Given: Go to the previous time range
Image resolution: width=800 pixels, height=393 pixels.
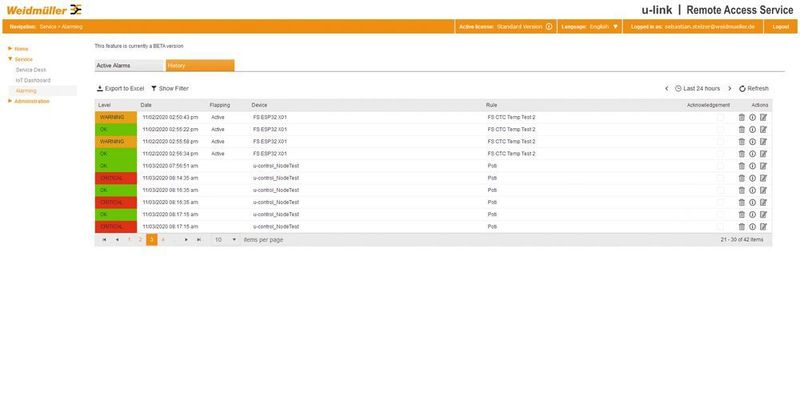Looking at the screenshot, I should (666, 89).
